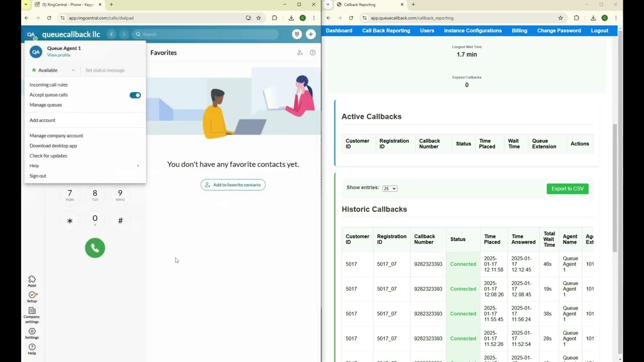Reload the RingCentral browser page

click(x=49, y=18)
